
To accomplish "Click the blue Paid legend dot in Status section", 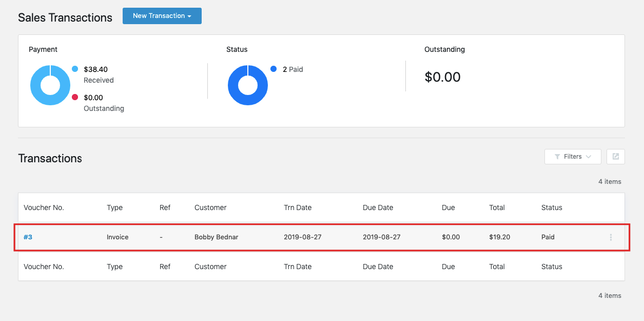I will [x=272, y=68].
